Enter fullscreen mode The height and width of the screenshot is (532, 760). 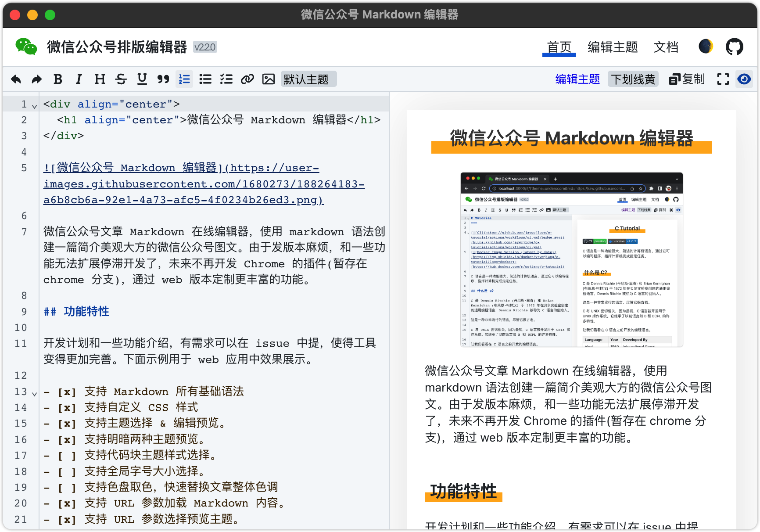(x=723, y=79)
